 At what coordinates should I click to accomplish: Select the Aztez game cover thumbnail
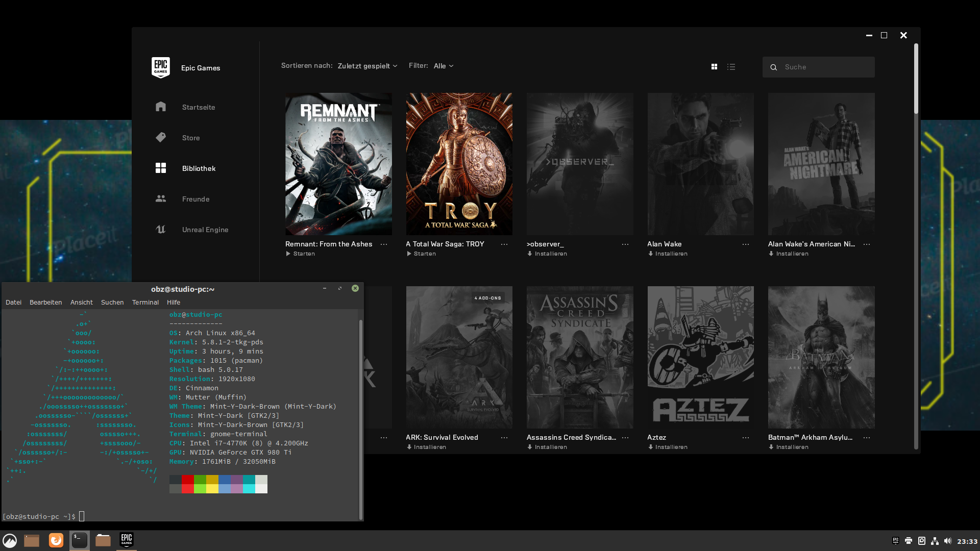(700, 357)
